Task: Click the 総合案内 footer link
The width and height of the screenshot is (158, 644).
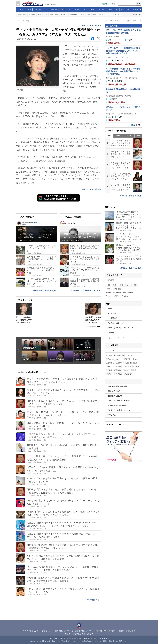Action: click(x=132, y=631)
